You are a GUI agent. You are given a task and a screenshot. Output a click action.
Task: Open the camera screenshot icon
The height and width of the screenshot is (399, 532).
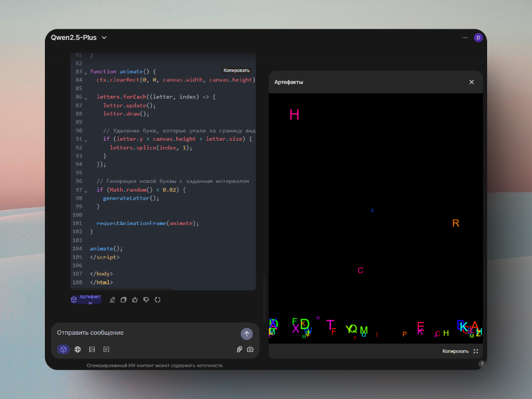point(250,349)
